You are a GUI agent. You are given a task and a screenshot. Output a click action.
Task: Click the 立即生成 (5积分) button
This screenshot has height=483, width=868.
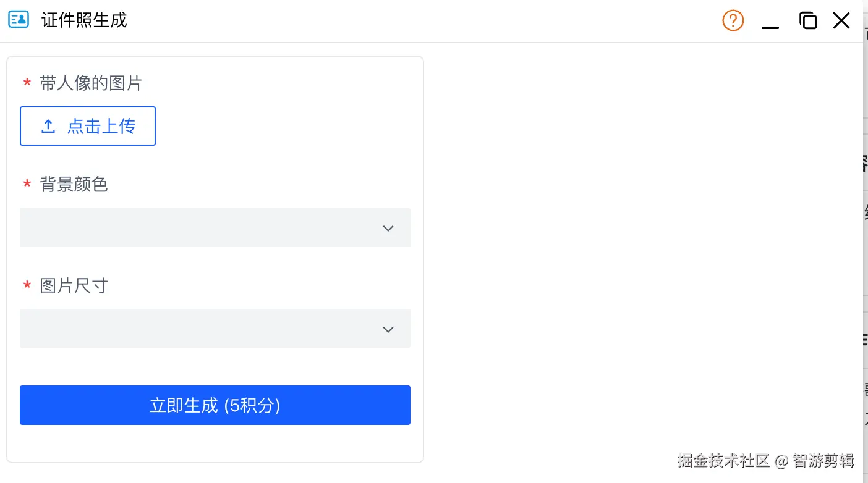click(x=215, y=405)
